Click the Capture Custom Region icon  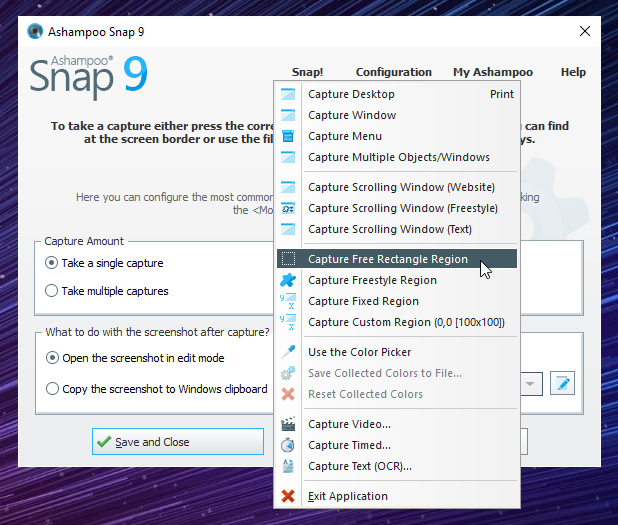(x=288, y=322)
